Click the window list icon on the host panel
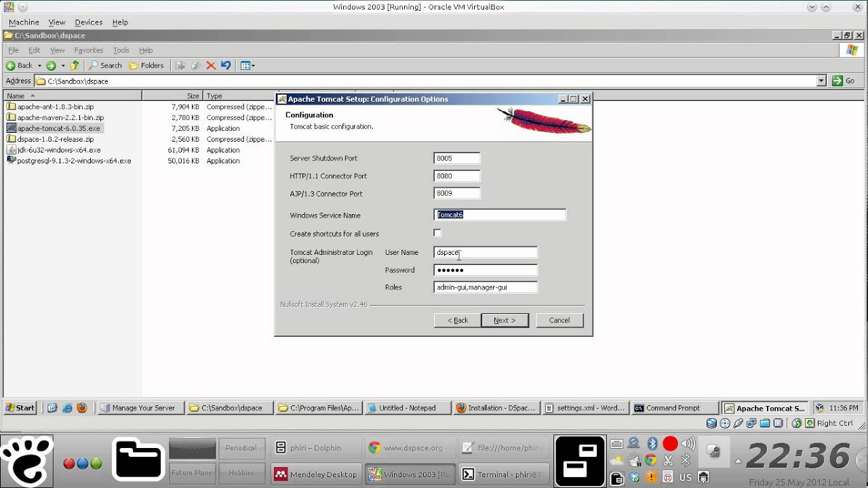Image resolution: width=868 pixels, height=488 pixels. (x=580, y=462)
